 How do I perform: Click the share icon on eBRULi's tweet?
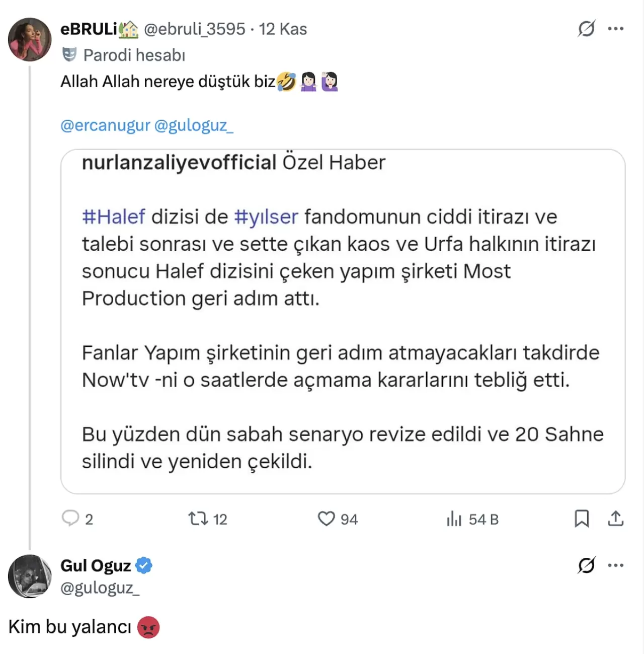click(615, 519)
